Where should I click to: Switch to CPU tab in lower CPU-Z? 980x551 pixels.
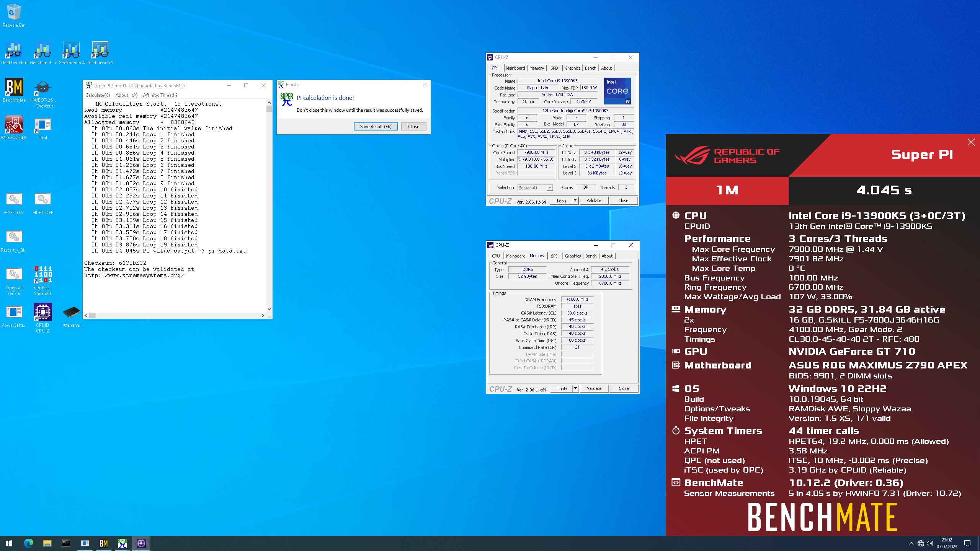point(496,256)
